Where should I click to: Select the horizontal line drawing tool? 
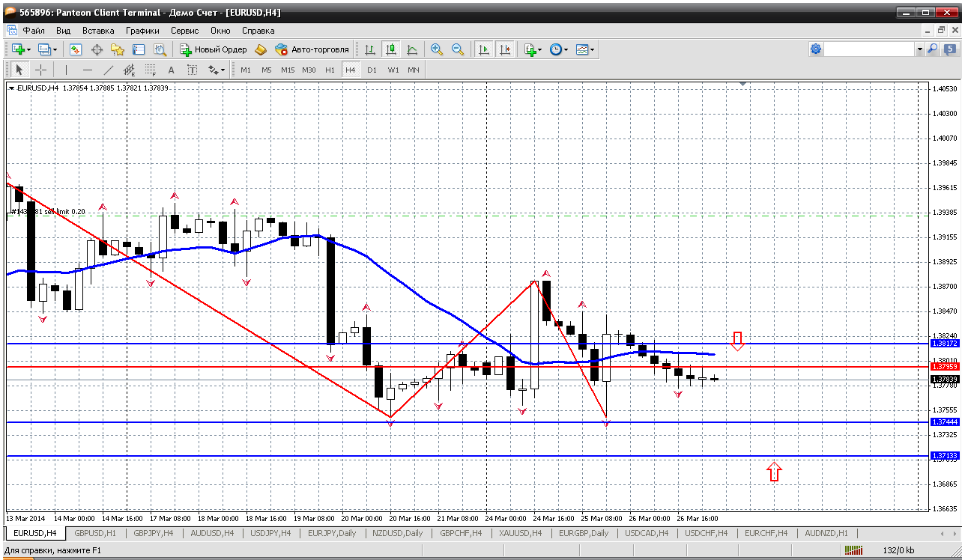[x=88, y=70]
